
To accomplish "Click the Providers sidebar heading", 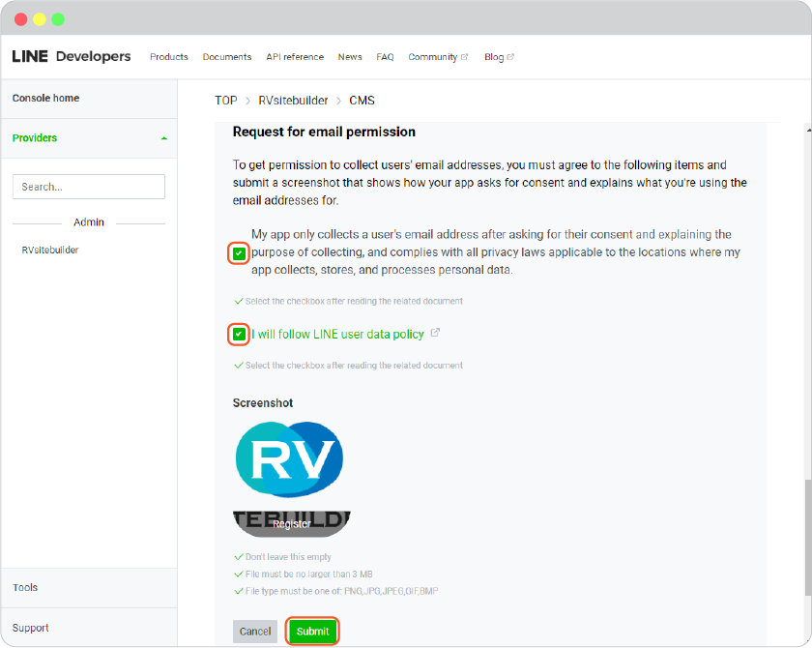I will (x=35, y=138).
